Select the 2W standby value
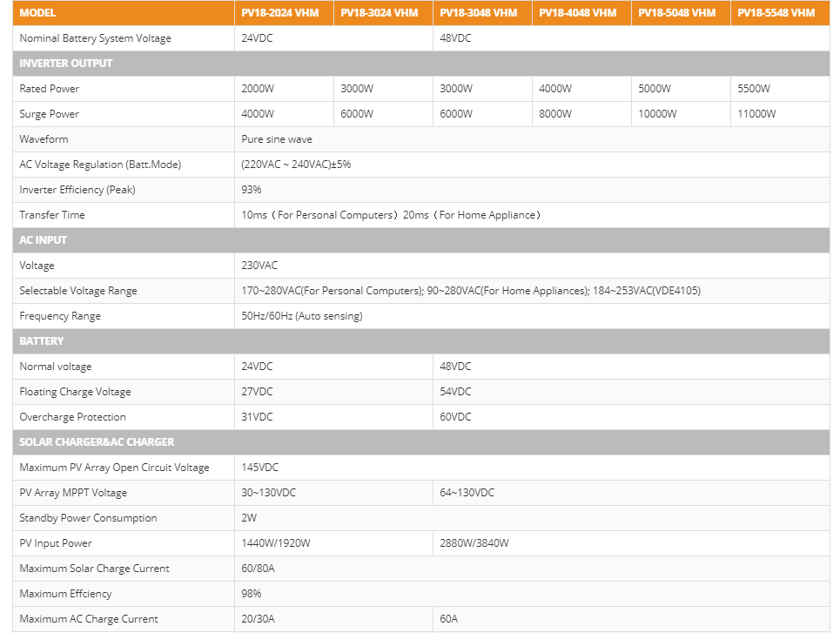The width and height of the screenshot is (840, 633). point(249,518)
